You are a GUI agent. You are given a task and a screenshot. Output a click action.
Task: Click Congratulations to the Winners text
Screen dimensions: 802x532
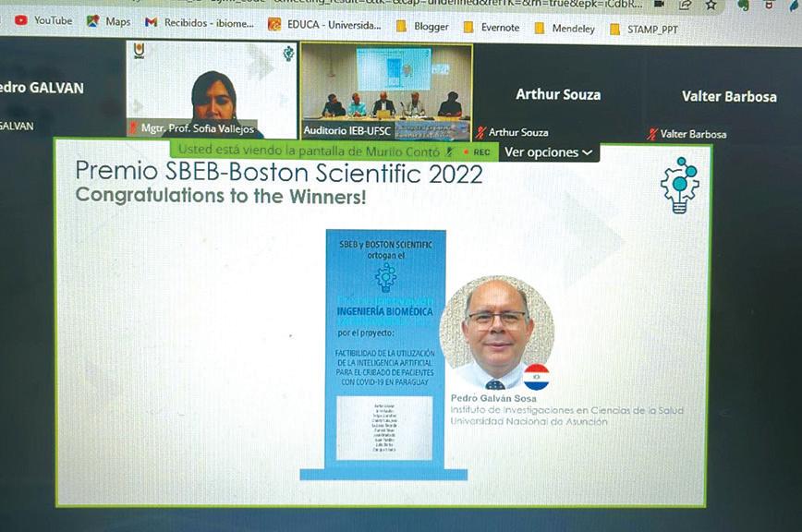(221, 196)
